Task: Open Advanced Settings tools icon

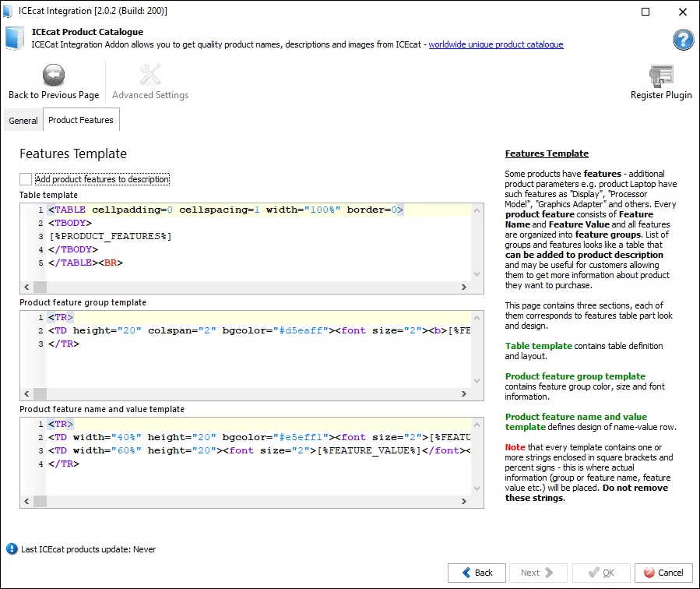Action: coord(149,76)
